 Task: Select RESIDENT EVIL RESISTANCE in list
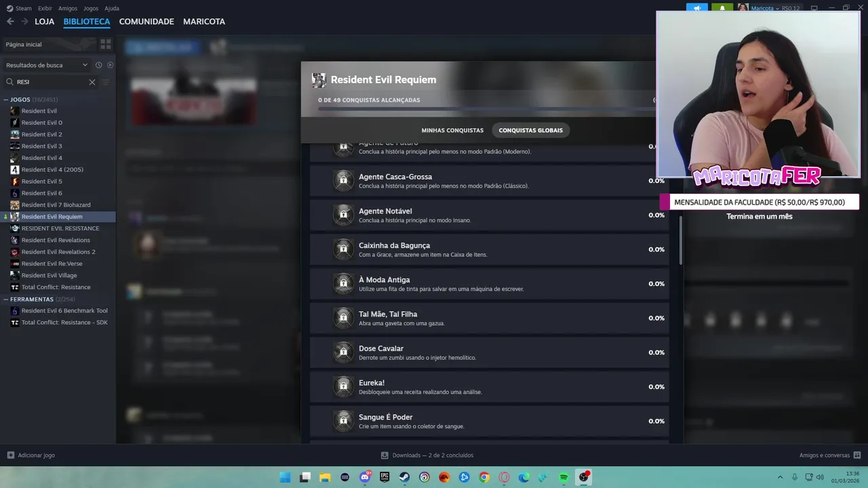tap(60, 228)
